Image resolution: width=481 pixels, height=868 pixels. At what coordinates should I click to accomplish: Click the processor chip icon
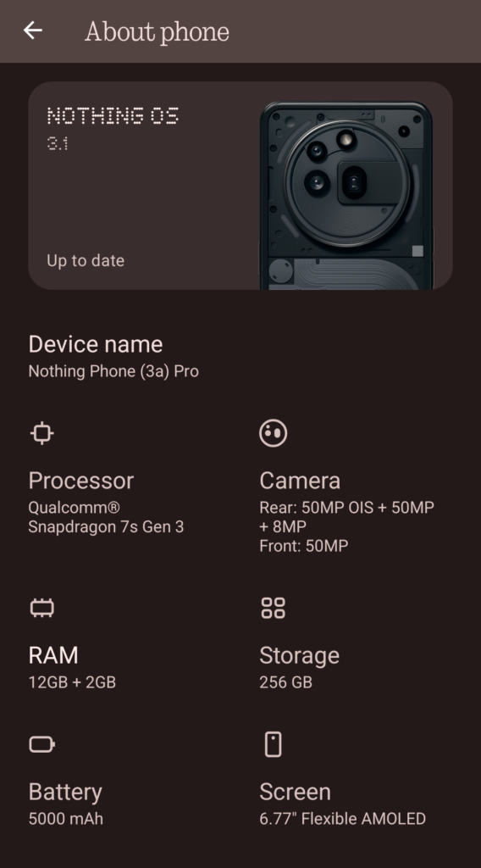point(42,433)
